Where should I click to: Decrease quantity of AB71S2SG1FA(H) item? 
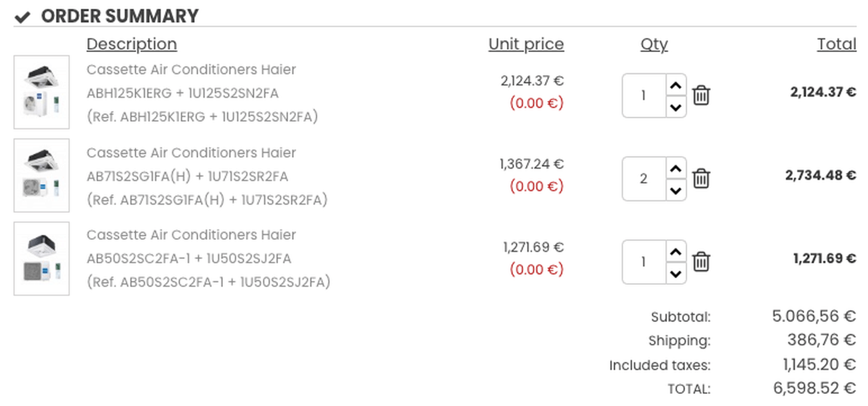[676, 190]
